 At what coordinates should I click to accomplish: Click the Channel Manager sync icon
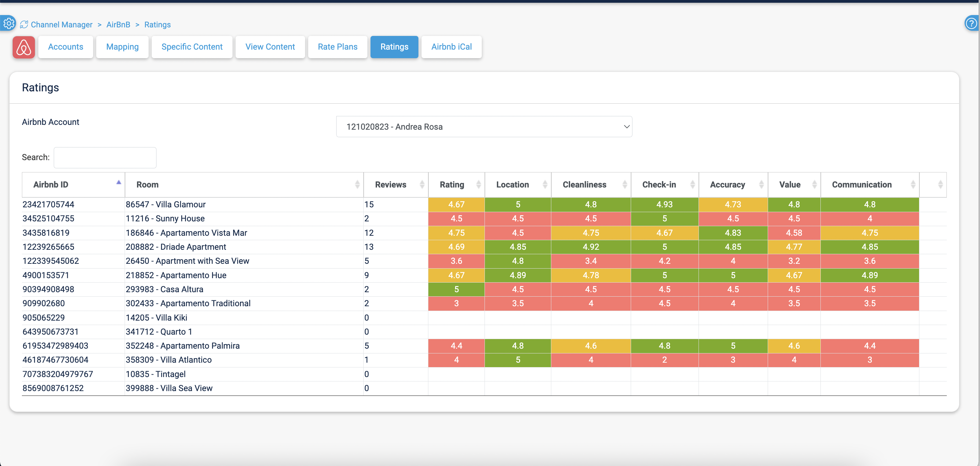[24, 25]
